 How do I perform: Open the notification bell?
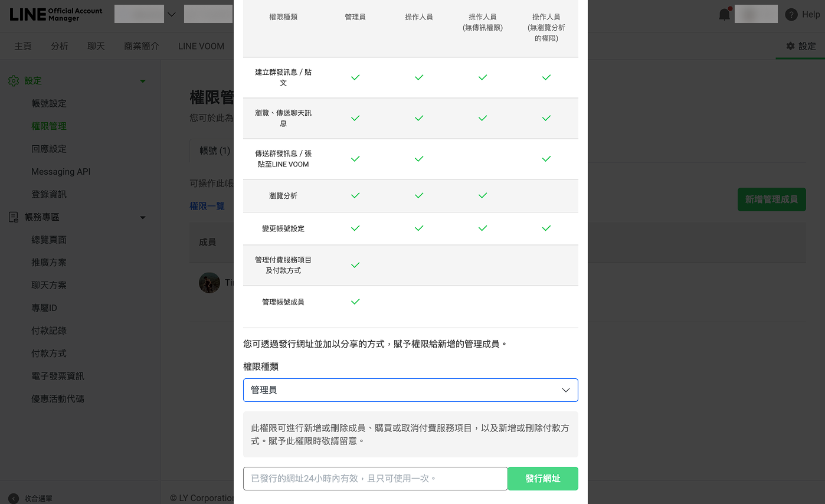click(x=725, y=14)
